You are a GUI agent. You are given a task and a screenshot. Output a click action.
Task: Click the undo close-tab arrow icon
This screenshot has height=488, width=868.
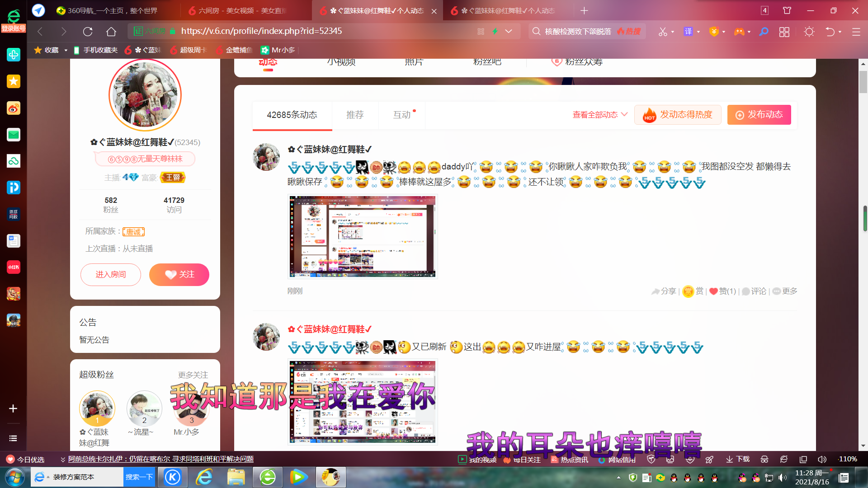click(x=830, y=32)
